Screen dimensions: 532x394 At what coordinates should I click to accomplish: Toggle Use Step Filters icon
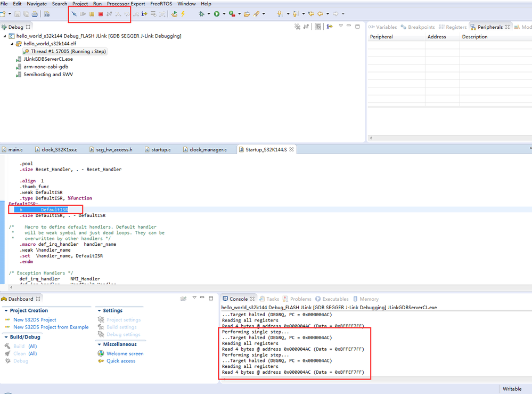click(162, 14)
